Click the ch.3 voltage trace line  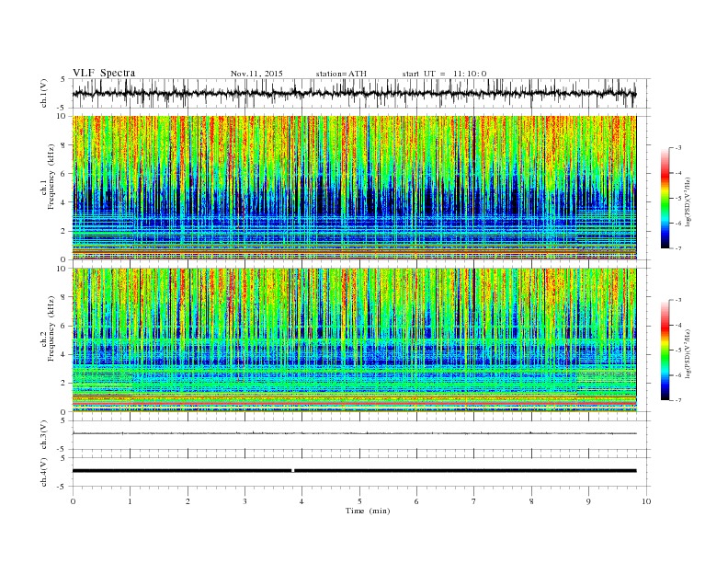point(354,433)
